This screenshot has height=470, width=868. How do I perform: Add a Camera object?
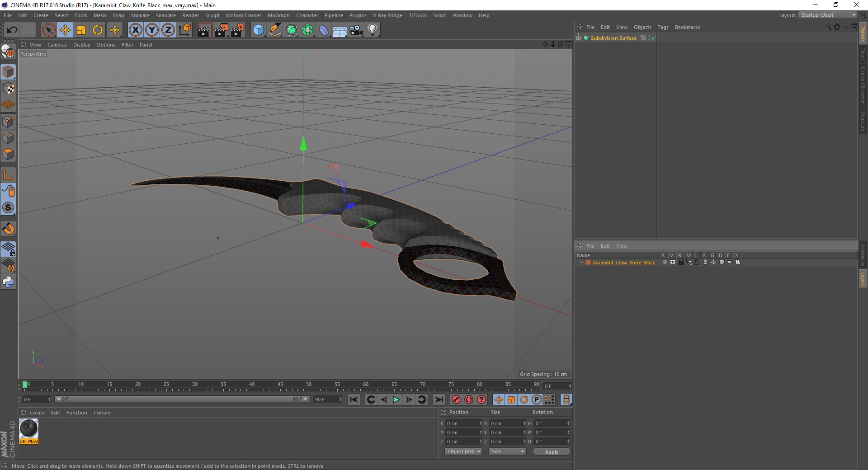[x=356, y=30]
